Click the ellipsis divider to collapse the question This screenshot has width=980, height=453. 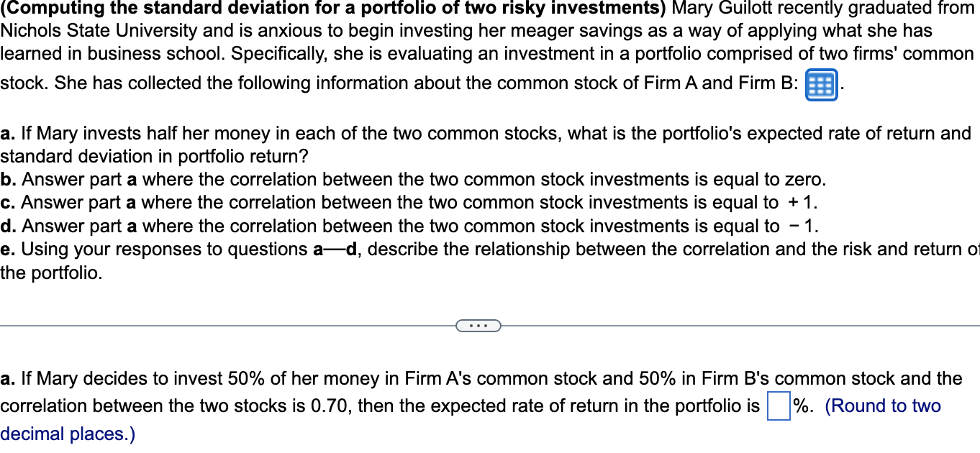478,326
